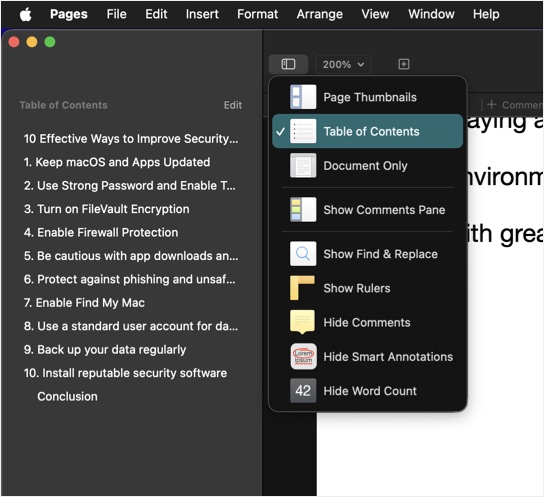Open the Arrange menu

320,14
